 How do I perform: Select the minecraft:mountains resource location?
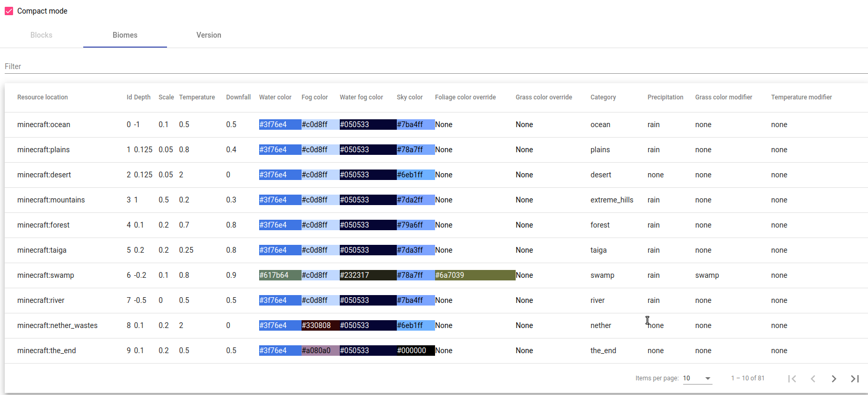(51, 200)
